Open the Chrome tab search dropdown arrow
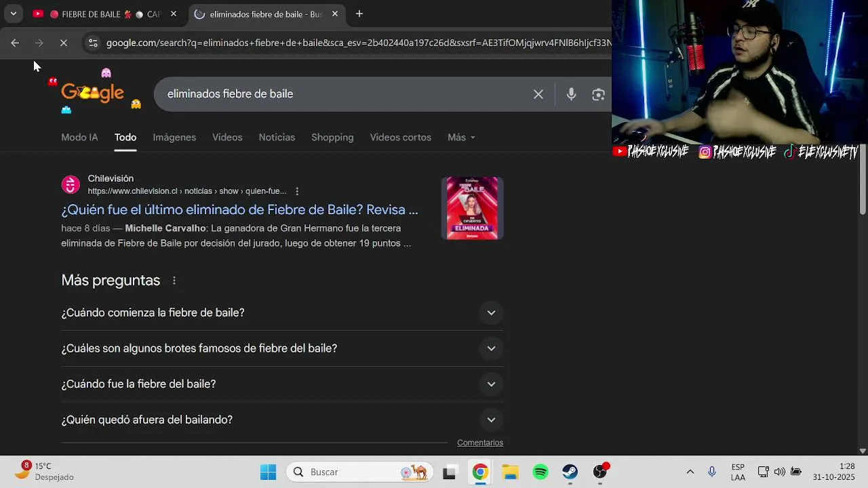The height and width of the screenshot is (488, 868). pyautogui.click(x=13, y=14)
